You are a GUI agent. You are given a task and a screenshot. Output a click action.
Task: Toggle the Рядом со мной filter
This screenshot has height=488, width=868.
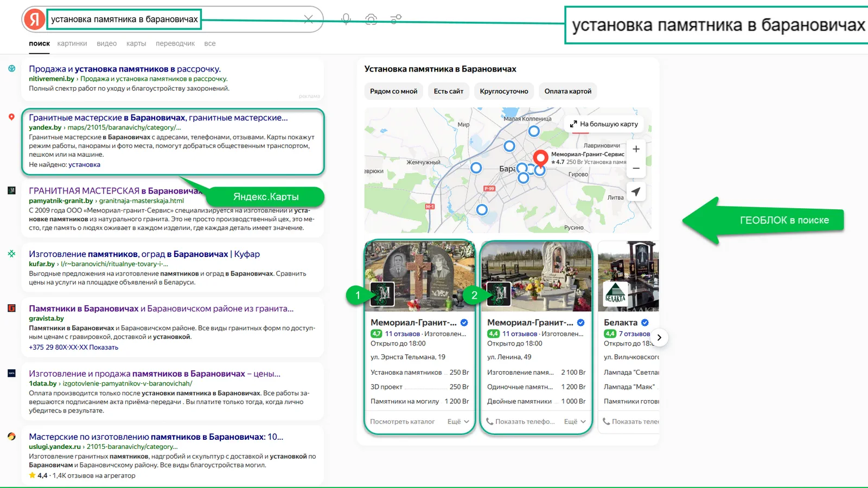(x=393, y=91)
